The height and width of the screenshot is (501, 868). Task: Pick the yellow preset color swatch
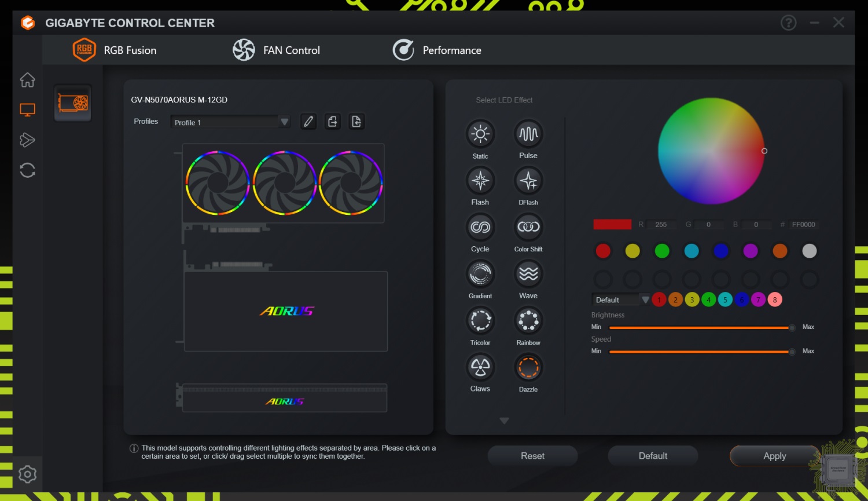[632, 251]
